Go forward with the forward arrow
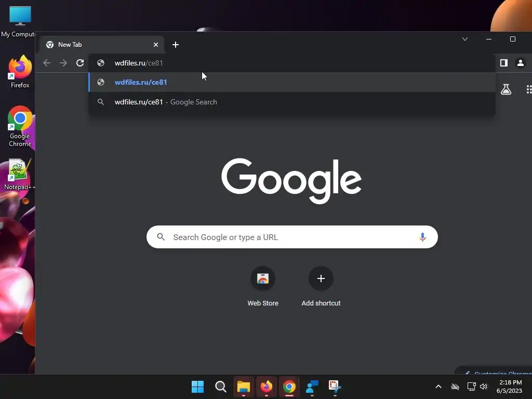Screen dimensions: 532x399 coord(63,63)
